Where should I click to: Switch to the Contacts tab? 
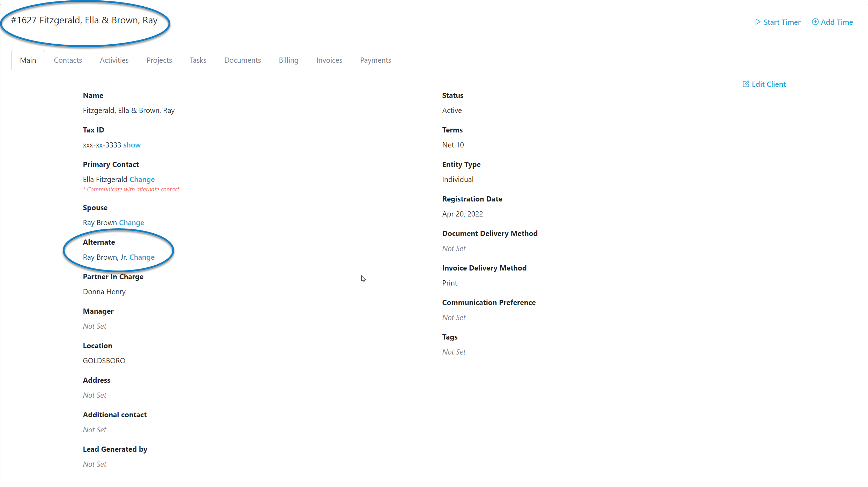(68, 60)
